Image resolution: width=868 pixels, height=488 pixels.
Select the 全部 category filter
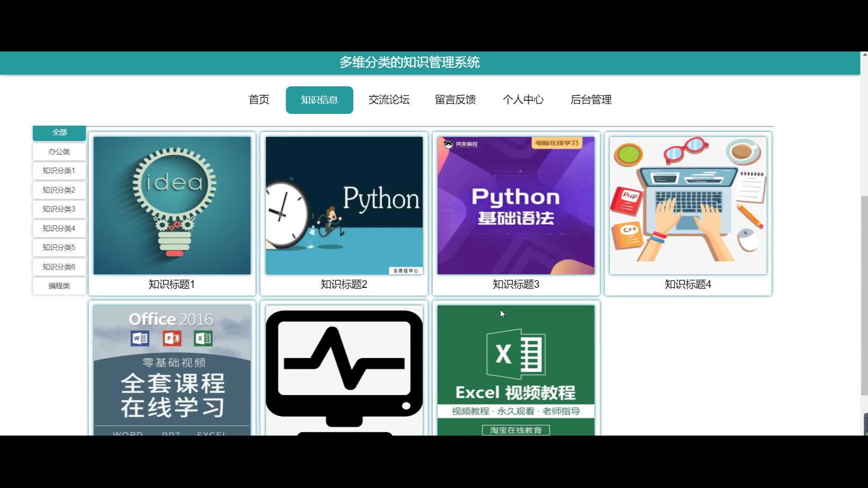[59, 132]
